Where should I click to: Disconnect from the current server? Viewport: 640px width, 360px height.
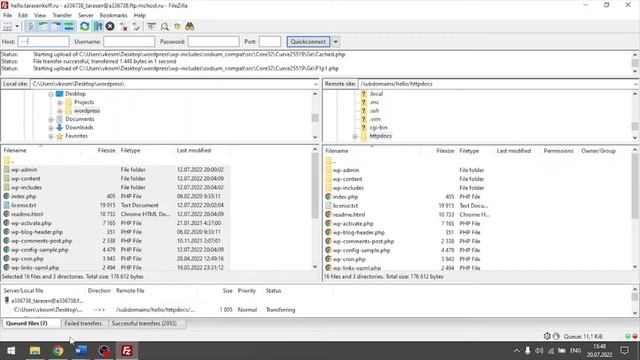coord(123,27)
